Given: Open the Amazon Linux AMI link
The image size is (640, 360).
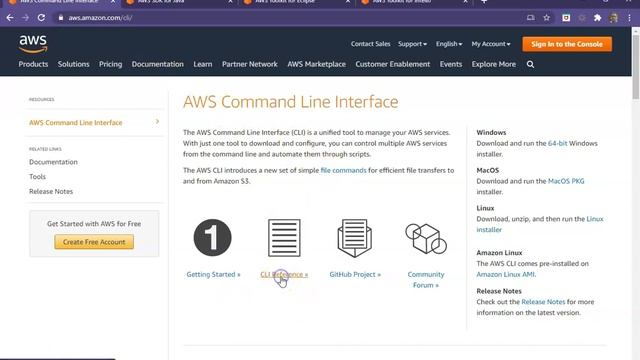Looking at the screenshot, I should (505, 274).
